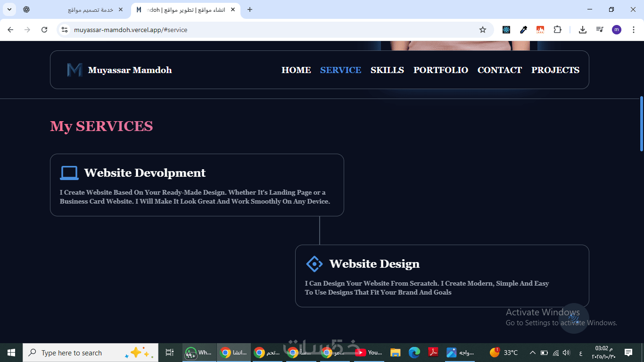Open the 33°C weather widget
Viewport: 644px width, 362px height.
click(504, 353)
